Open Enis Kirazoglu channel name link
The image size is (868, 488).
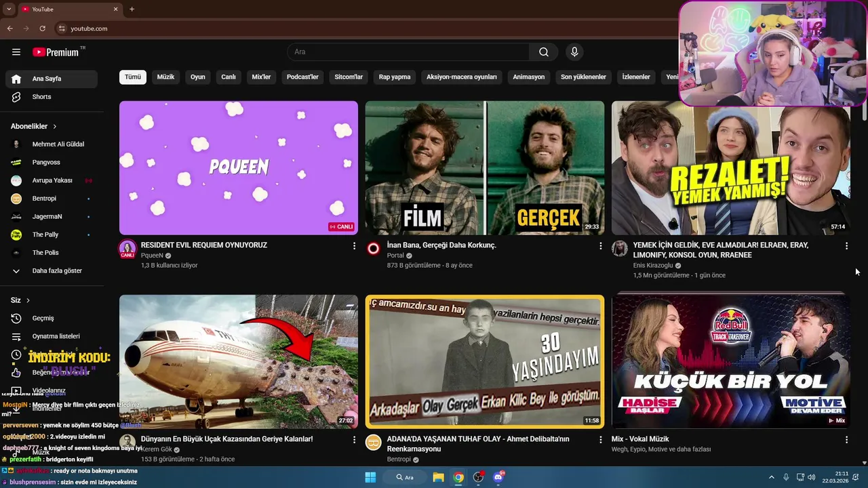tap(653, 266)
